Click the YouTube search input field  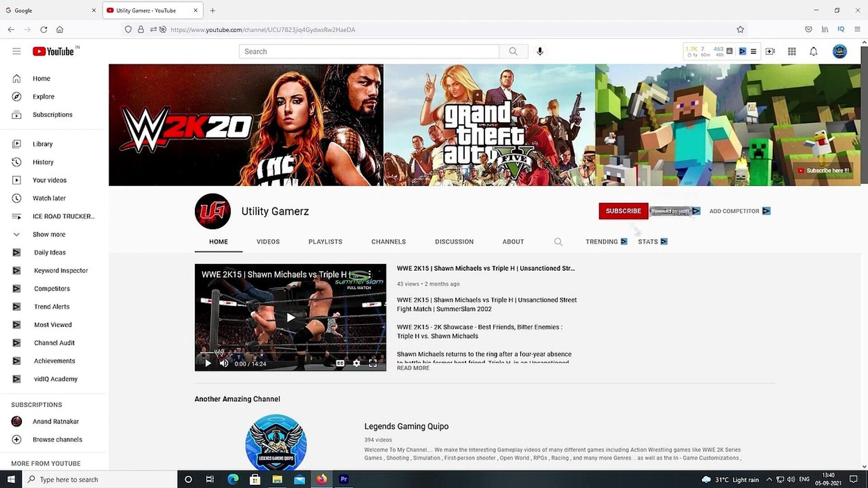coord(368,52)
